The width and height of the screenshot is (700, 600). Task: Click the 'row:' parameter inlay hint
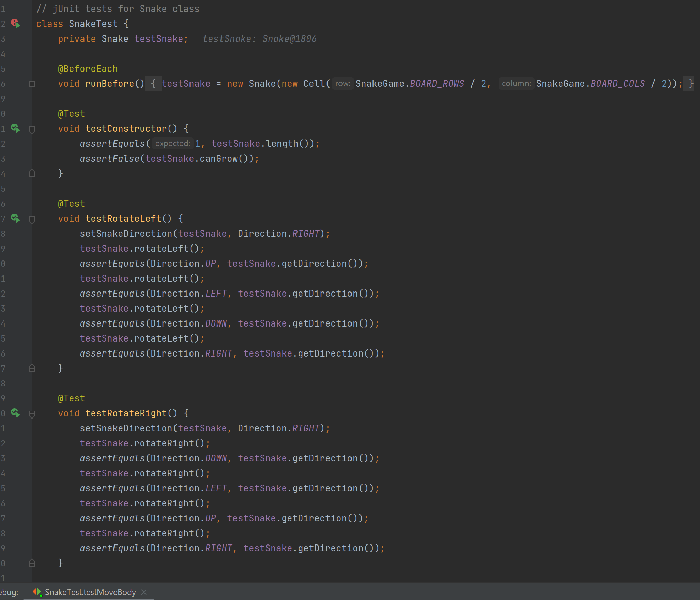(343, 84)
